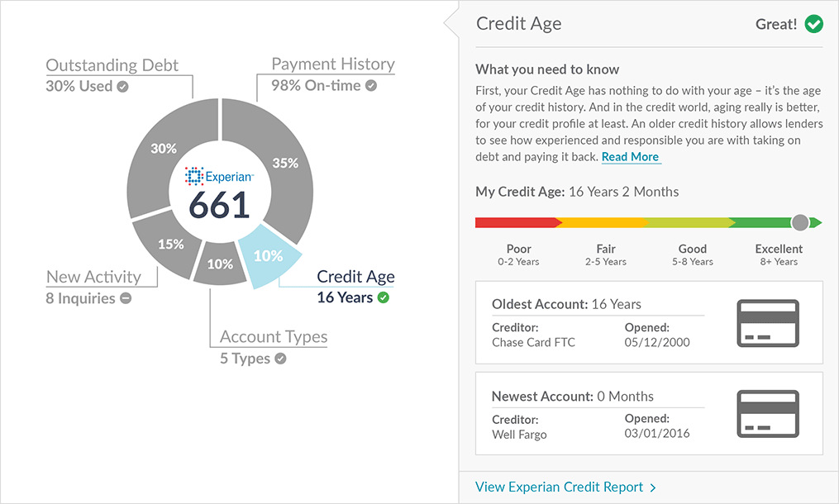Viewport: 839px width, 504px height.
Task: Select the 35% Payment History chart segment
Action: pos(286,164)
